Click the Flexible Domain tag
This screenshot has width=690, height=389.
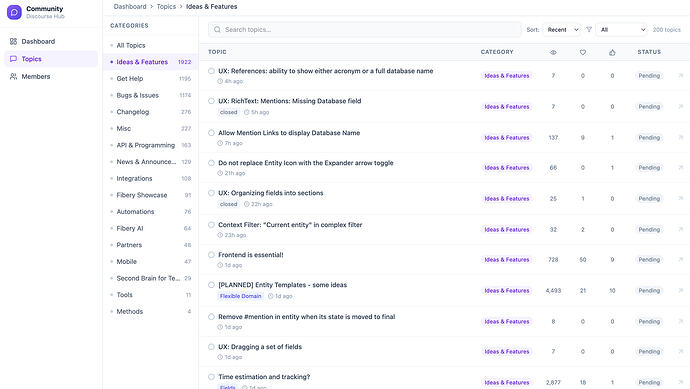click(240, 296)
